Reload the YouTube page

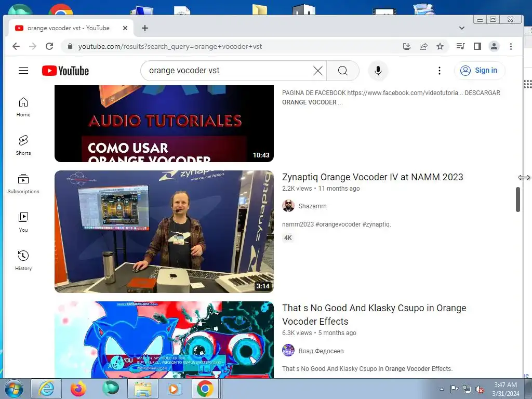(49, 46)
